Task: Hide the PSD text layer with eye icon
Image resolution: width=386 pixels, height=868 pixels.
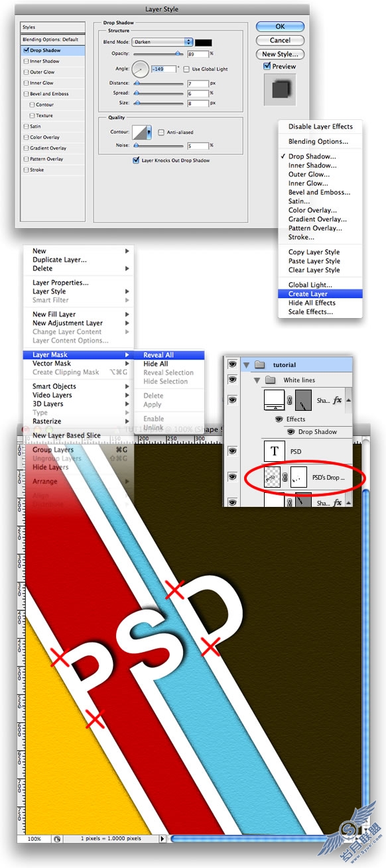Action: pyautogui.click(x=232, y=451)
